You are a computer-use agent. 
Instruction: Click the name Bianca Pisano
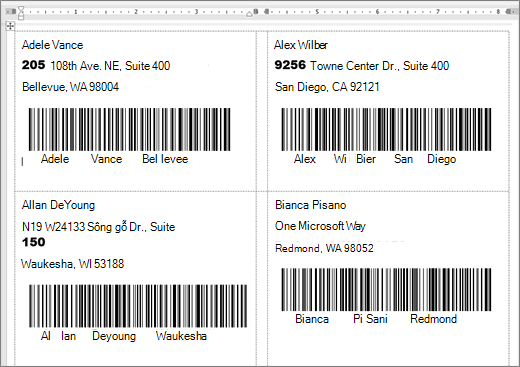310,205
